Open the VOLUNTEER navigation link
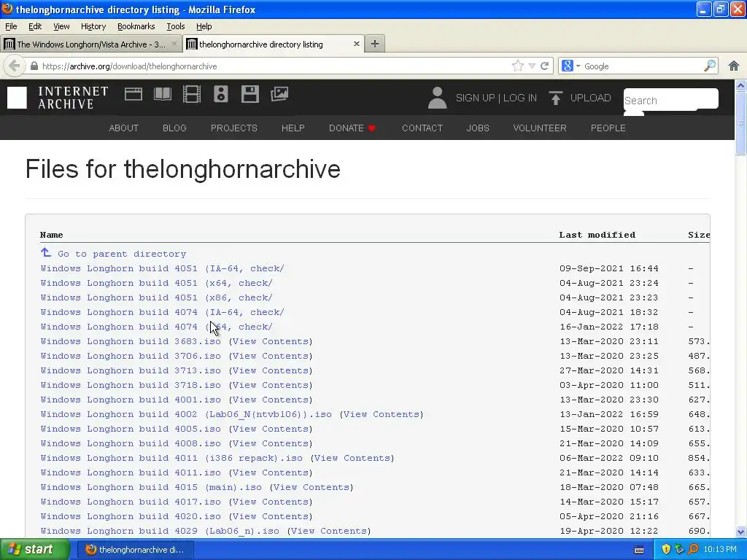Image resolution: width=747 pixels, height=560 pixels. [x=540, y=128]
